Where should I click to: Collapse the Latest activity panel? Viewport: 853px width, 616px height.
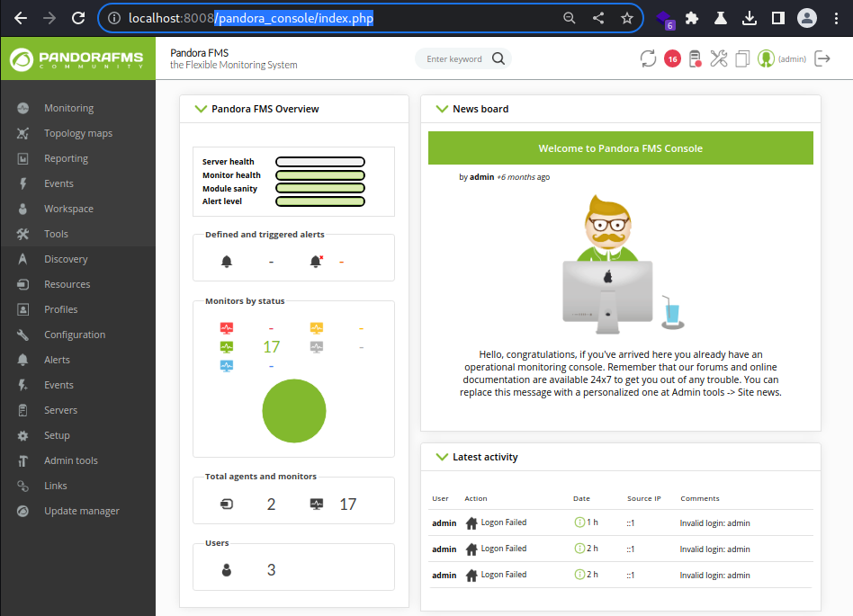coord(442,457)
